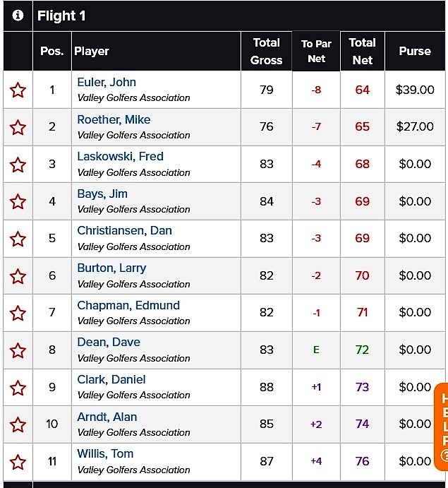Open Chapman, Edmund player link

(x=128, y=305)
